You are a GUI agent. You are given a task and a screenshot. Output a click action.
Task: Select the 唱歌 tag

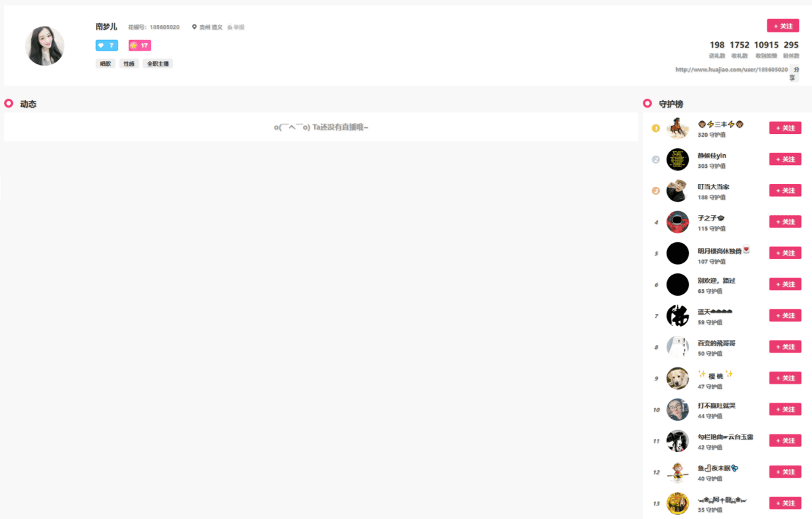[105, 64]
